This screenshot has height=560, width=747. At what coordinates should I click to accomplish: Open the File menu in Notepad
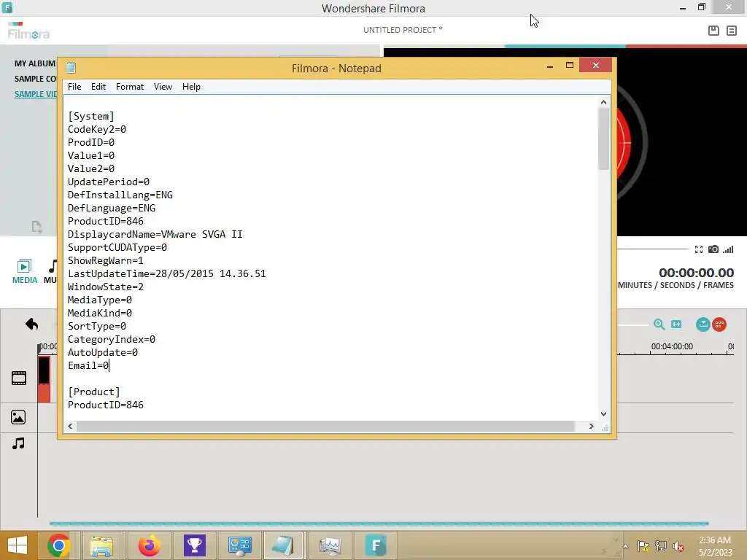(x=74, y=87)
